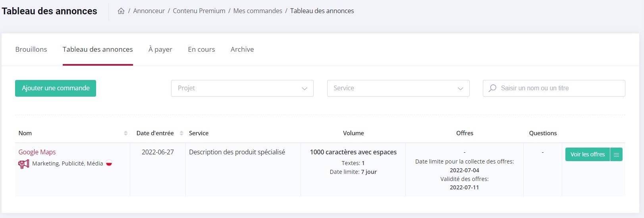Viewport: 644px width, 218px height.
Task: Click the Date limite: 7 jour text
Action: [353, 172]
